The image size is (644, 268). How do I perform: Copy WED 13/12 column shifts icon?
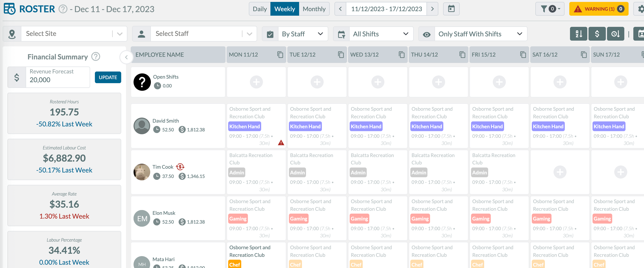pos(402,55)
